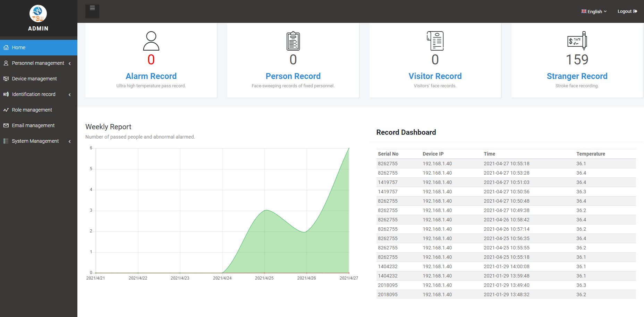Click the Visitor Record document icon
Screen dimensions: 644x317
point(435,41)
